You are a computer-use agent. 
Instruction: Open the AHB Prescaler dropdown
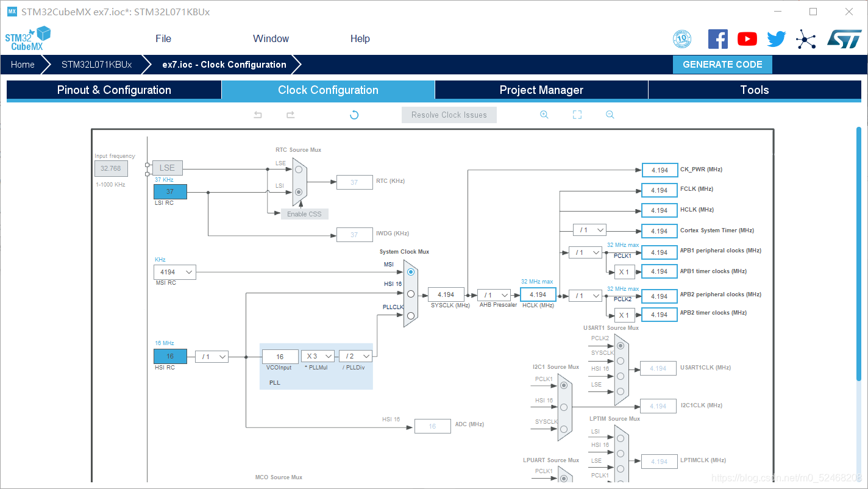pyautogui.click(x=494, y=295)
